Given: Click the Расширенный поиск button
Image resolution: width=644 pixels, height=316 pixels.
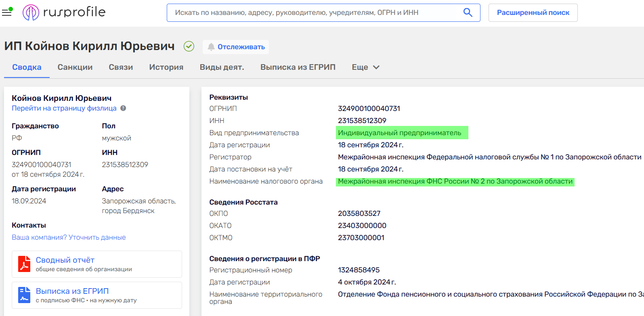Looking at the screenshot, I should (x=533, y=13).
